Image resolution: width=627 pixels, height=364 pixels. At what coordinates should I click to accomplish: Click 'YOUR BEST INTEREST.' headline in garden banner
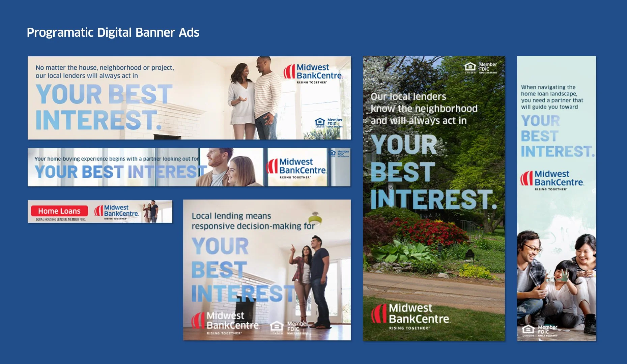(x=434, y=172)
